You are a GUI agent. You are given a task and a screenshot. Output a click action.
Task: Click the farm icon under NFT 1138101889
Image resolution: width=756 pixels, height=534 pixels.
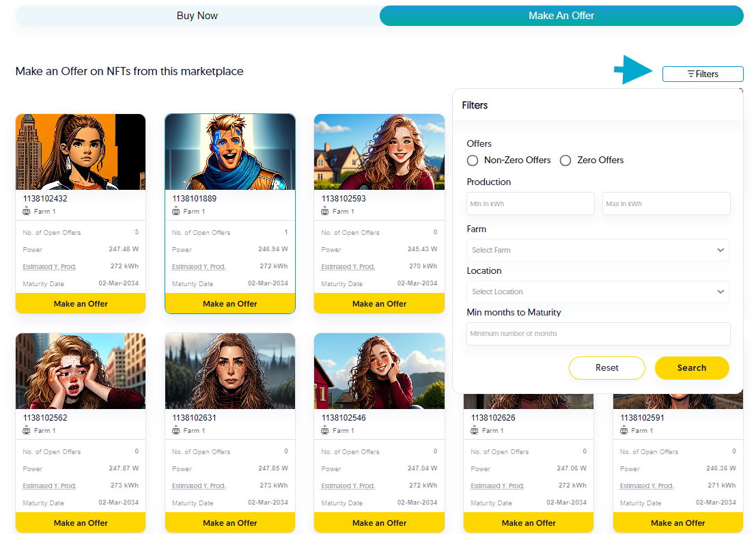coord(176,212)
